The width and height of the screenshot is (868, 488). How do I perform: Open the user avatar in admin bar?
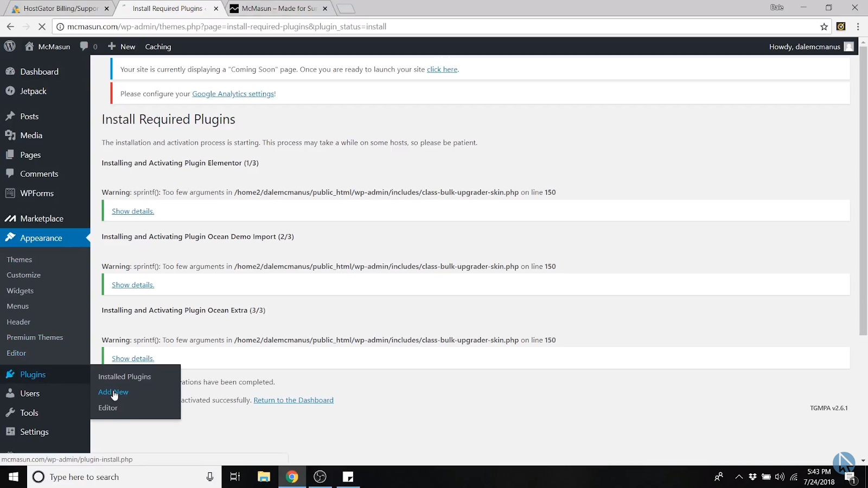(849, 47)
